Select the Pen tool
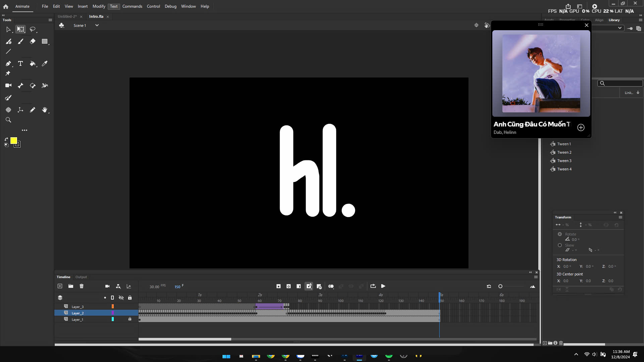Screen dimensions: 644x362 click(x=8, y=64)
